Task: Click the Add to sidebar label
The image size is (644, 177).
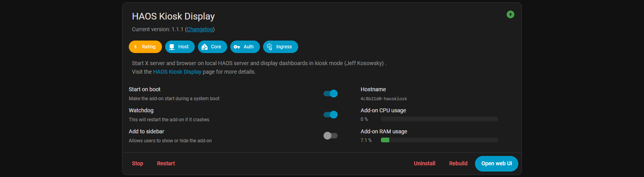Action: point(146,131)
